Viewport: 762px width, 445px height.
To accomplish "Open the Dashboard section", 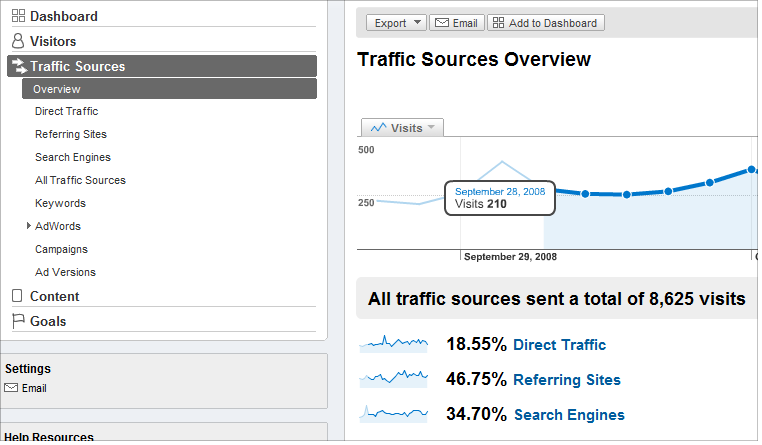I will click(64, 17).
